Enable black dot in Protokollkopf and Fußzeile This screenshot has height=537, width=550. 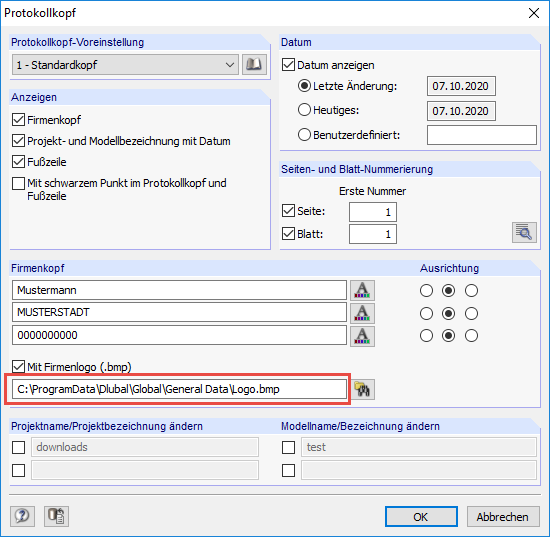click(18, 183)
